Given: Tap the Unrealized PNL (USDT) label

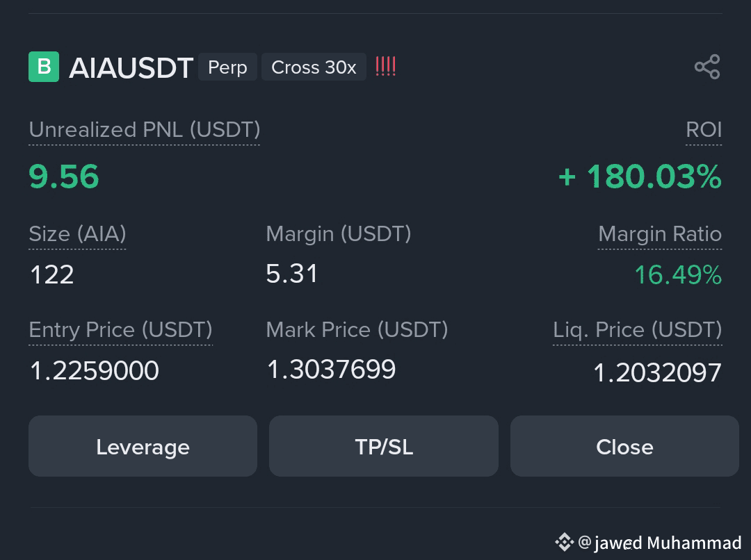Looking at the screenshot, I should pyautogui.click(x=145, y=130).
